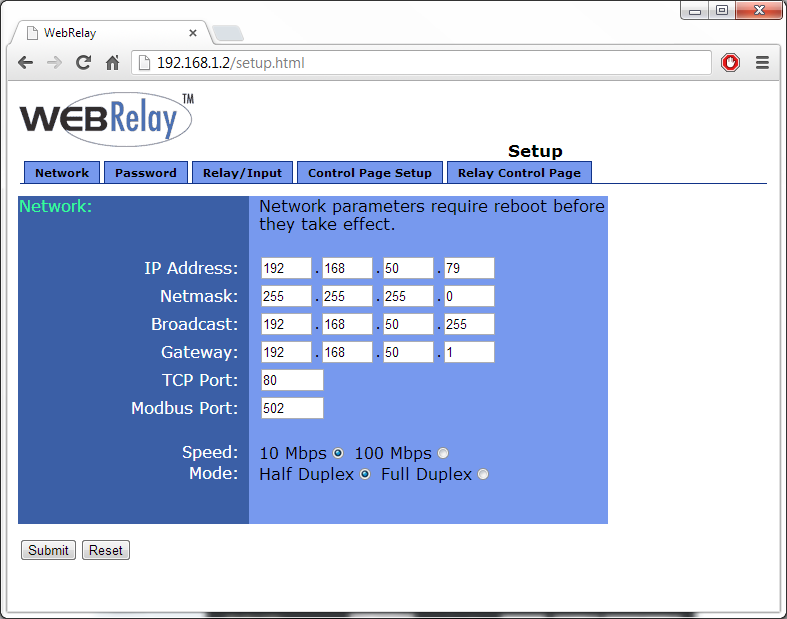Close the WebRelay browser tab
787x619 pixels.
pos(193,32)
